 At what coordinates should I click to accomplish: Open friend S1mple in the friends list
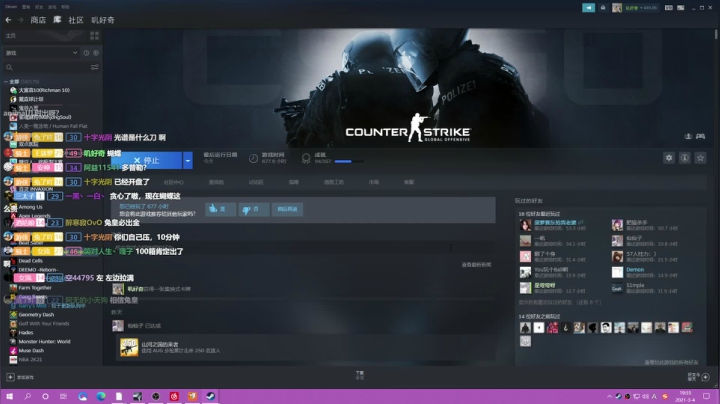635,286
